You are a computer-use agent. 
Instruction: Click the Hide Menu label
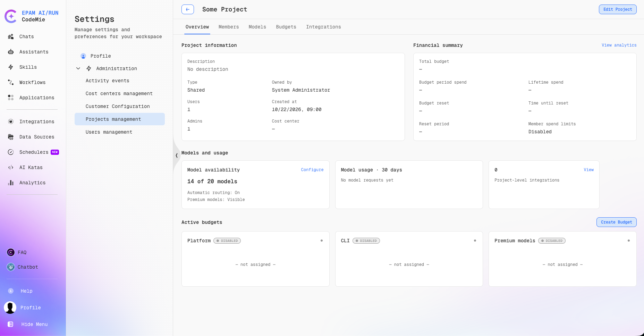click(34, 324)
